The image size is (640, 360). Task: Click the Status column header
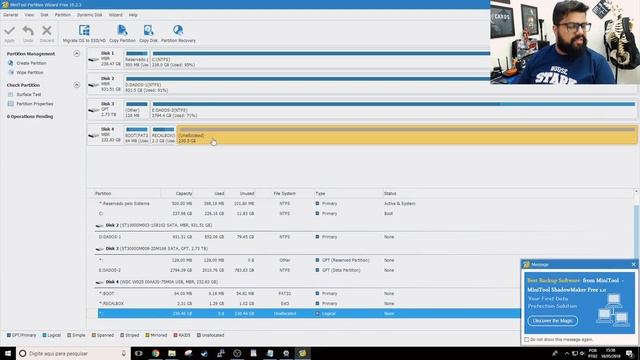coord(390,193)
